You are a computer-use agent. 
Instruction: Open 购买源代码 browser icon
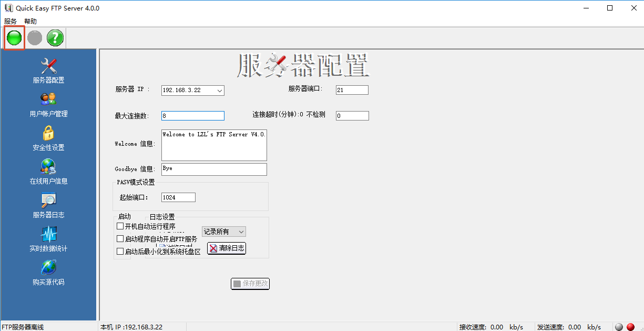coord(49,268)
